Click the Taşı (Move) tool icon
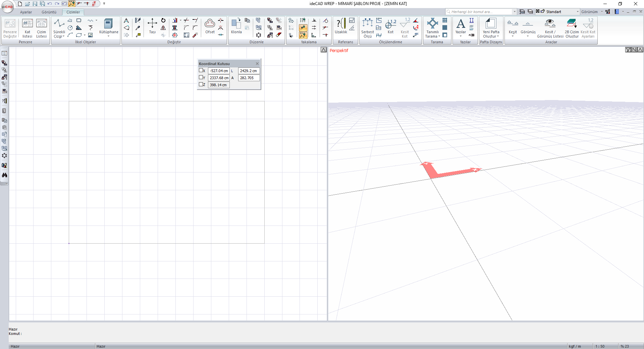This screenshot has width=644, height=349. (x=152, y=24)
